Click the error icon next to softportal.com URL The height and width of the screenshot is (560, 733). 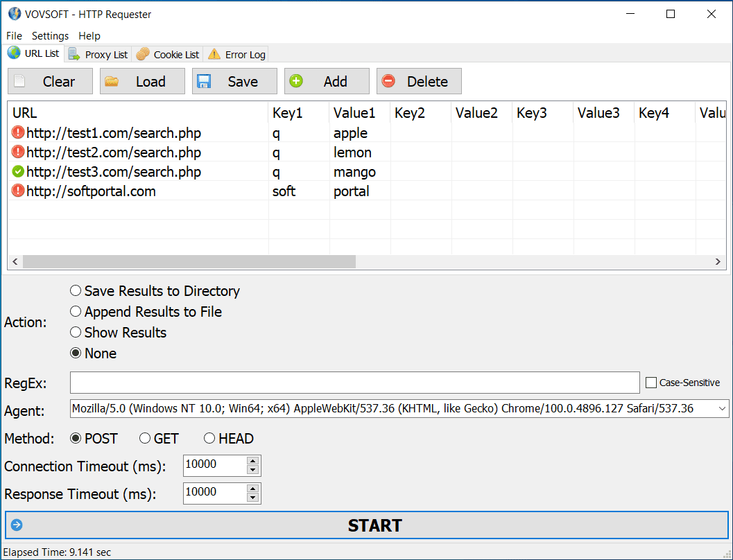coord(18,191)
